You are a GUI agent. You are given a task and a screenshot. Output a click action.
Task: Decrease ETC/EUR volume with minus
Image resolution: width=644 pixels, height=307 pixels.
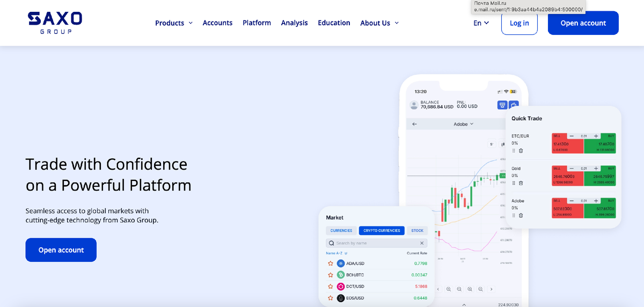(x=572, y=136)
